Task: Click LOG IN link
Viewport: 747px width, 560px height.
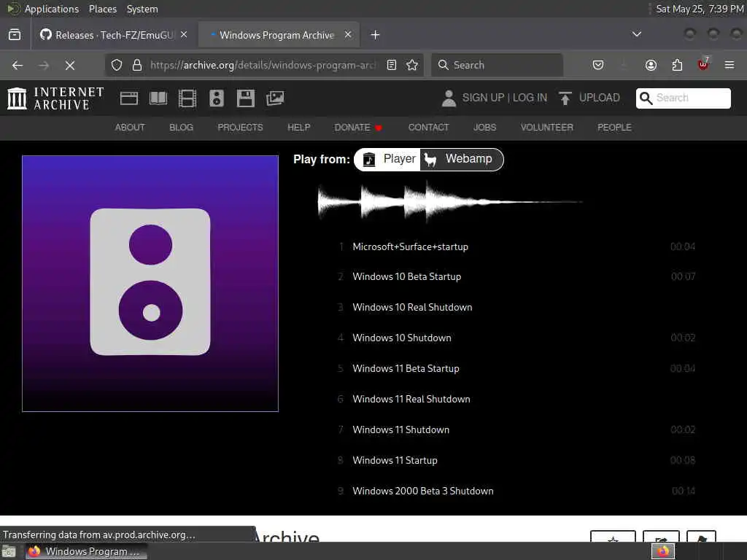Action: coord(530,98)
